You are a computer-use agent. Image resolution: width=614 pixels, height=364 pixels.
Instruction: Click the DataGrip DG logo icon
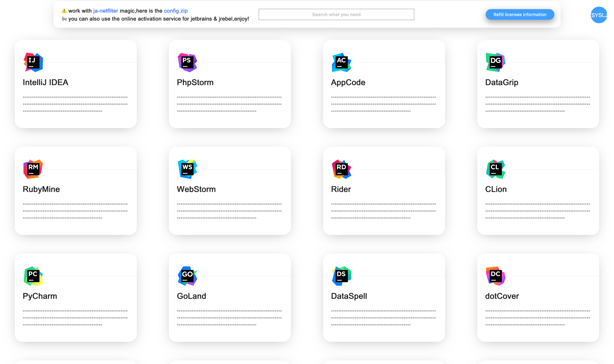[x=495, y=62]
